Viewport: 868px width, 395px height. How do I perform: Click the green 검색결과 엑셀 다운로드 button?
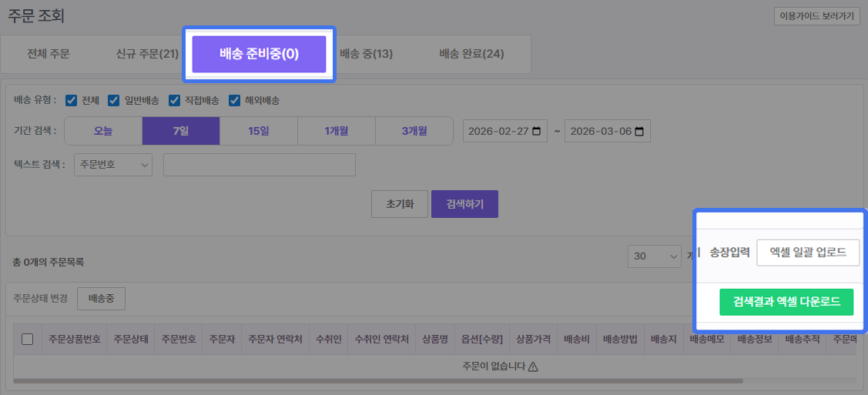click(786, 301)
